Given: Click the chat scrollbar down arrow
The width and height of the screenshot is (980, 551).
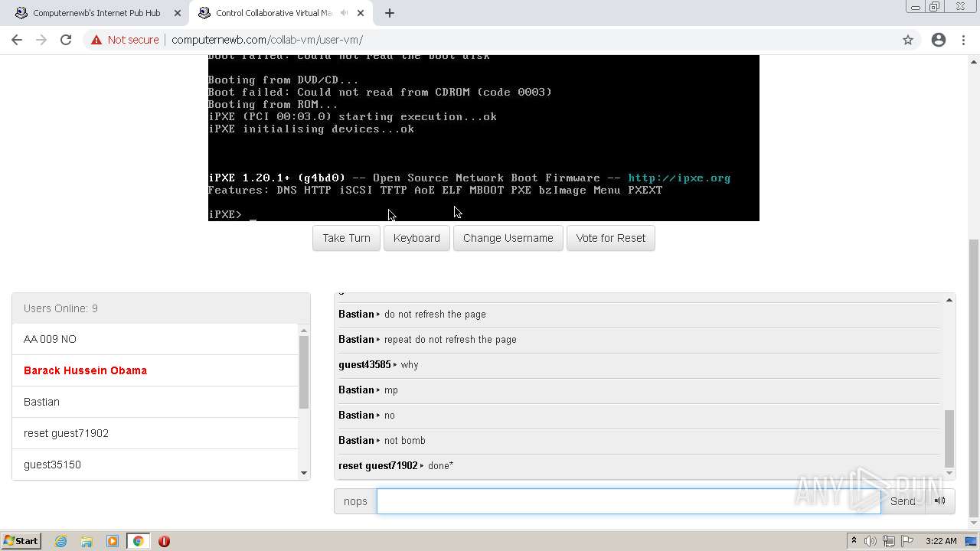Looking at the screenshot, I should click(x=949, y=473).
